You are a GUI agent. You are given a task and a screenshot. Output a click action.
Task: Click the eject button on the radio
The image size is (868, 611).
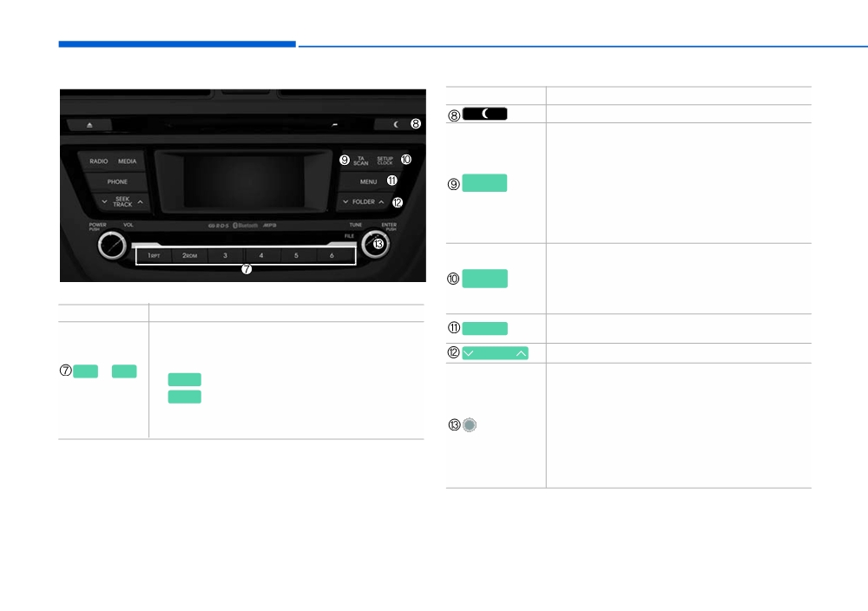(x=89, y=125)
